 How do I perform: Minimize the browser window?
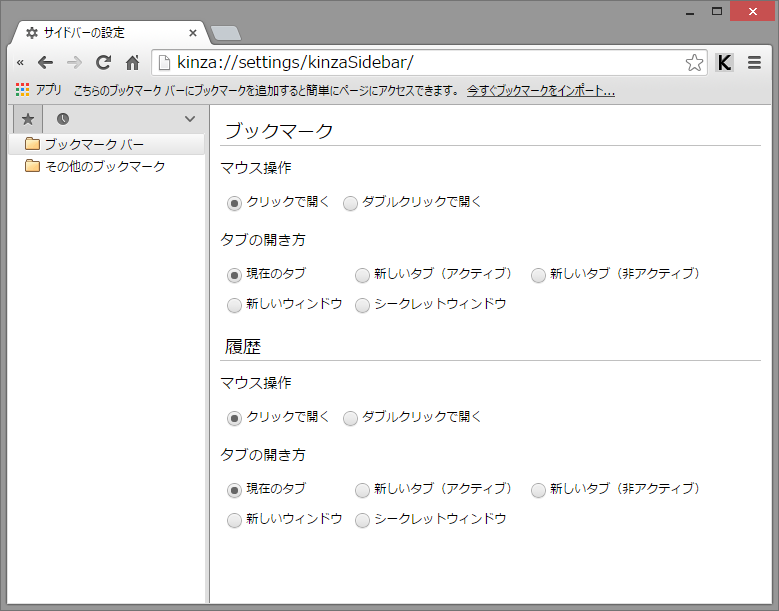click(690, 11)
